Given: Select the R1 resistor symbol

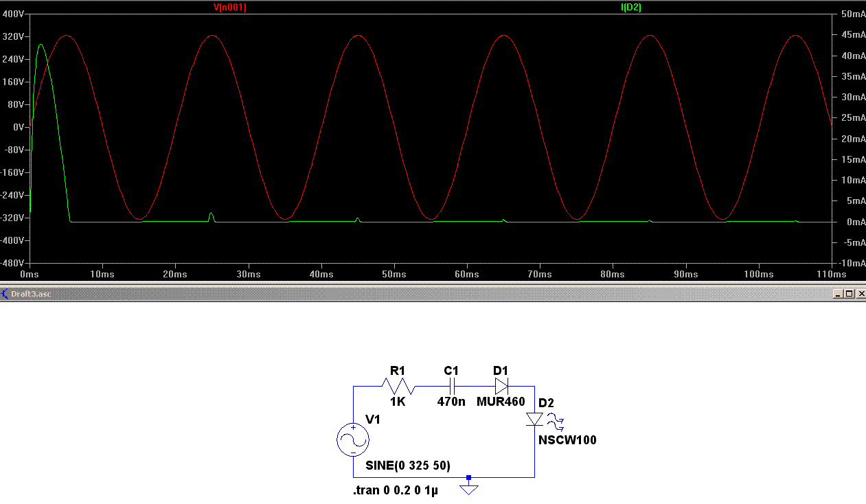Looking at the screenshot, I should (398, 387).
